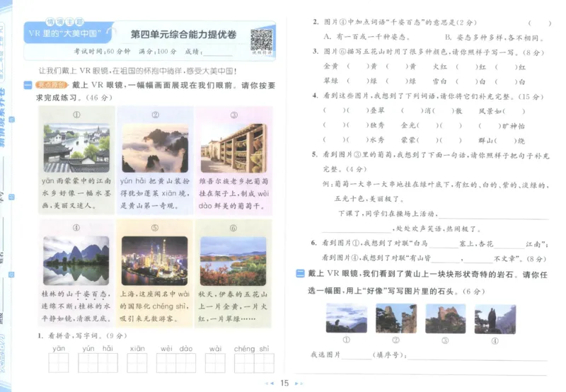The height and width of the screenshot is (392, 566).
Task: Click question 4 heading 看到这些图片
Action: coord(428,96)
